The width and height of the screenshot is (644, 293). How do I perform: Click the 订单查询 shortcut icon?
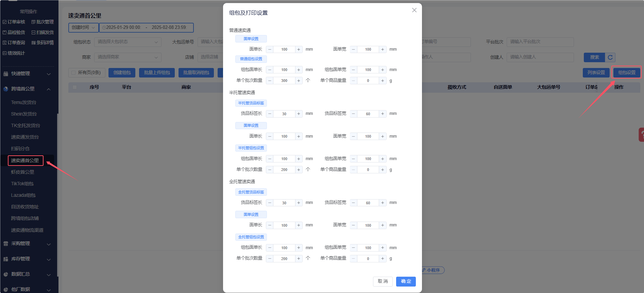pos(4,43)
